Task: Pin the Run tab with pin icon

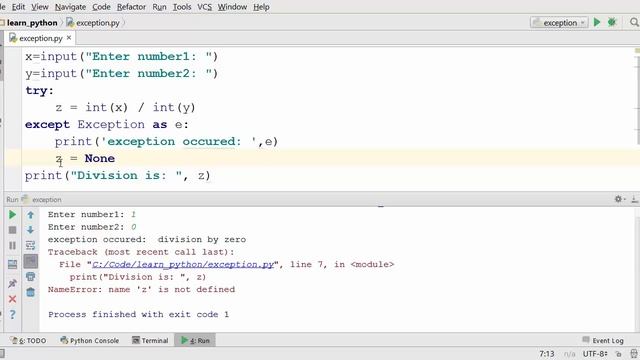Action: tap(12, 283)
